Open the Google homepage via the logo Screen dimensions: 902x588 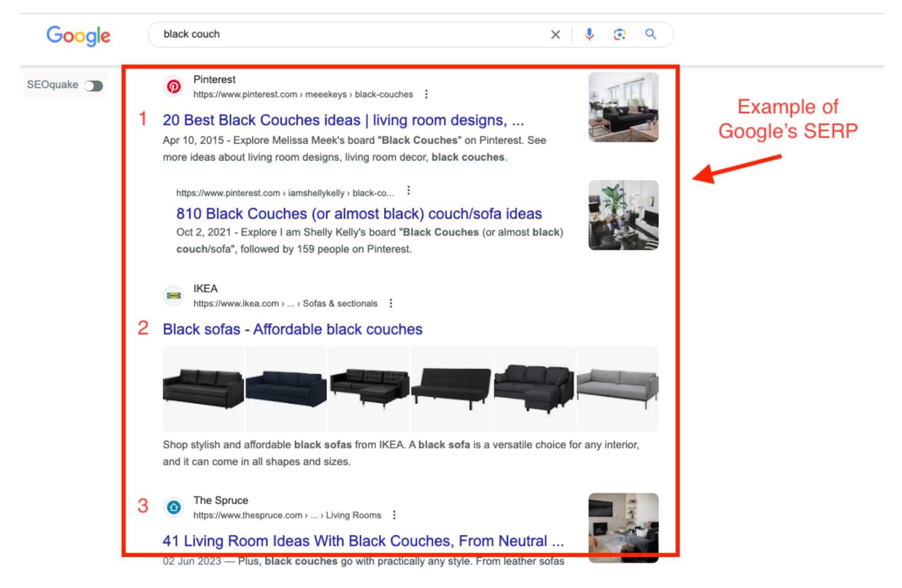tap(78, 36)
